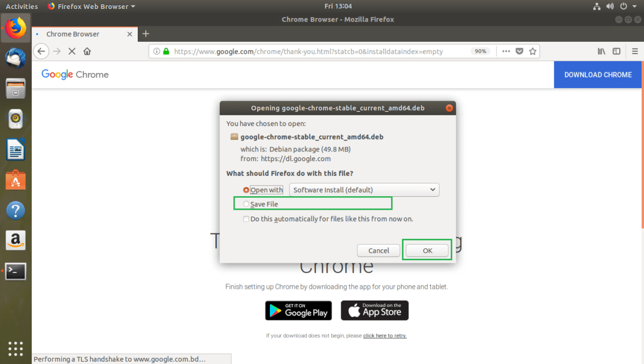Open volume control in top bar
This screenshot has height=364, width=644.
610,6
